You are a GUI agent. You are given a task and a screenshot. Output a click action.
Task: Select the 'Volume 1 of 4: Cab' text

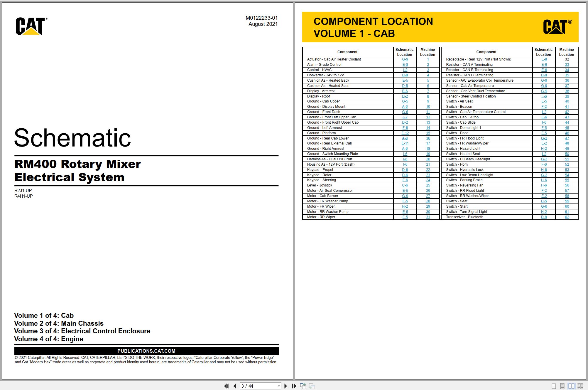tap(44, 315)
